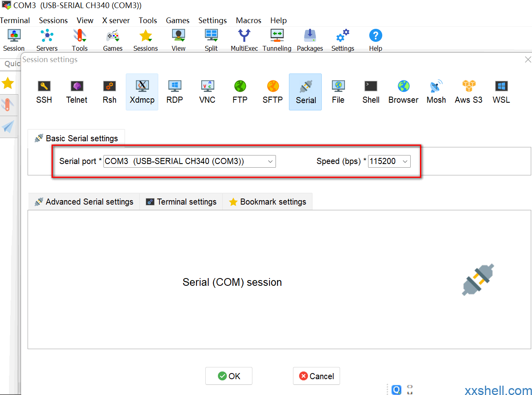Pick the RDP session icon
Screen dimensions: 532x395
click(174, 92)
